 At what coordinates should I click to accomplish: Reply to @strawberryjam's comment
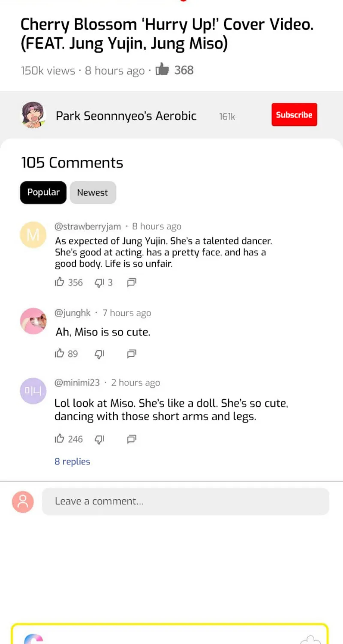pyautogui.click(x=132, y=282)
